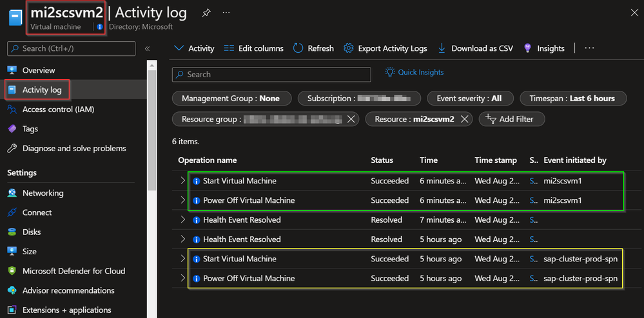The image size is (644, 318).
Task: Open Microsoft Defender for Cloud
Action: (73, 271)
